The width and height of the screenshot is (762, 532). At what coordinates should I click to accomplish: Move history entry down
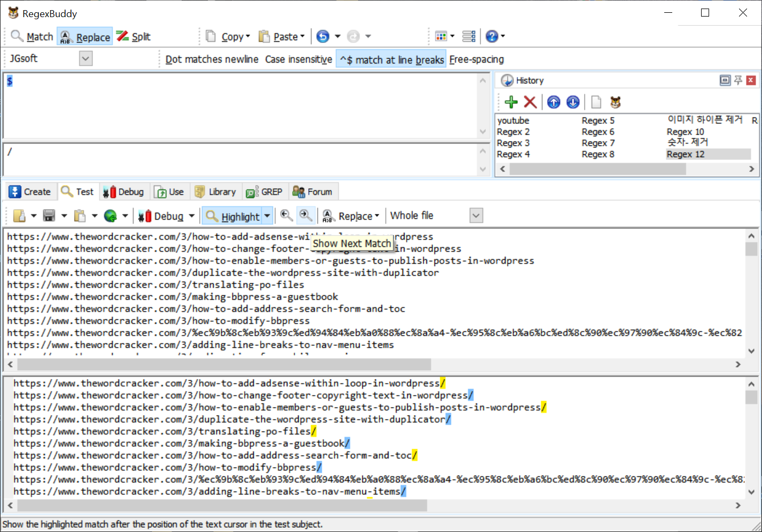(573, 102)
